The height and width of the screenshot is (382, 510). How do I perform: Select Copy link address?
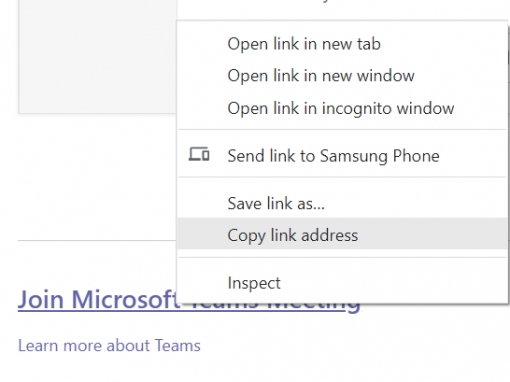coord(342,235)
